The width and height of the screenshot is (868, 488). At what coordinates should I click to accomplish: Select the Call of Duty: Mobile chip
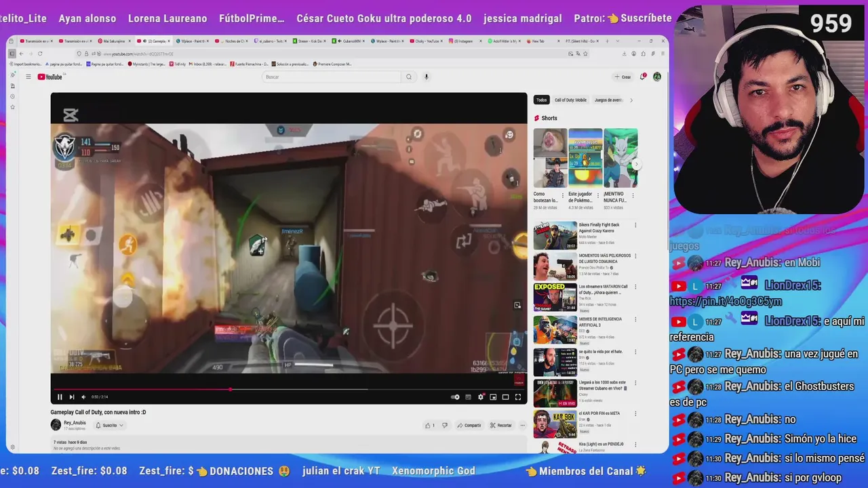(x=570, y=100)
